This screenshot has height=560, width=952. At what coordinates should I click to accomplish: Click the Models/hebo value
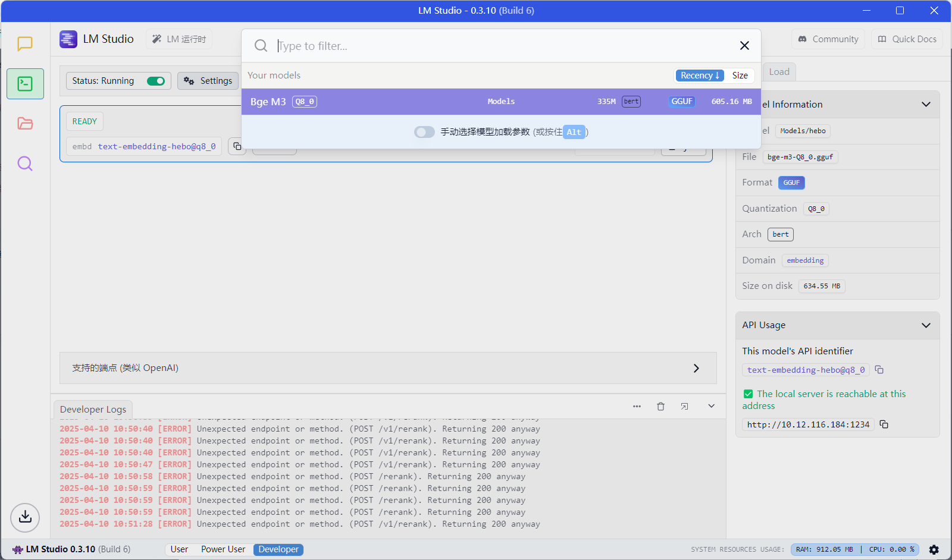pyautogui.click(x=803, y=131)
